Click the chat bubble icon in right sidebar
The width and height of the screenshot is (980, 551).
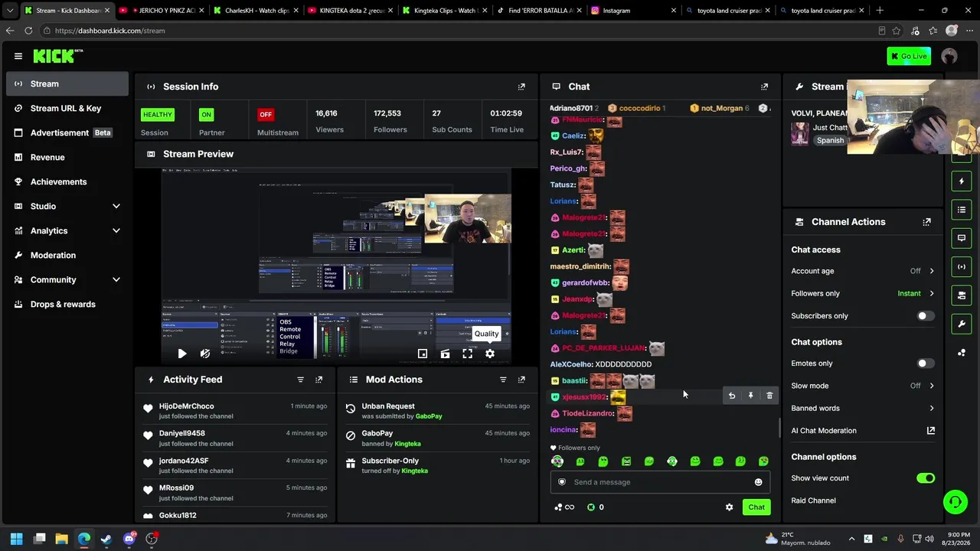(962, 238)
